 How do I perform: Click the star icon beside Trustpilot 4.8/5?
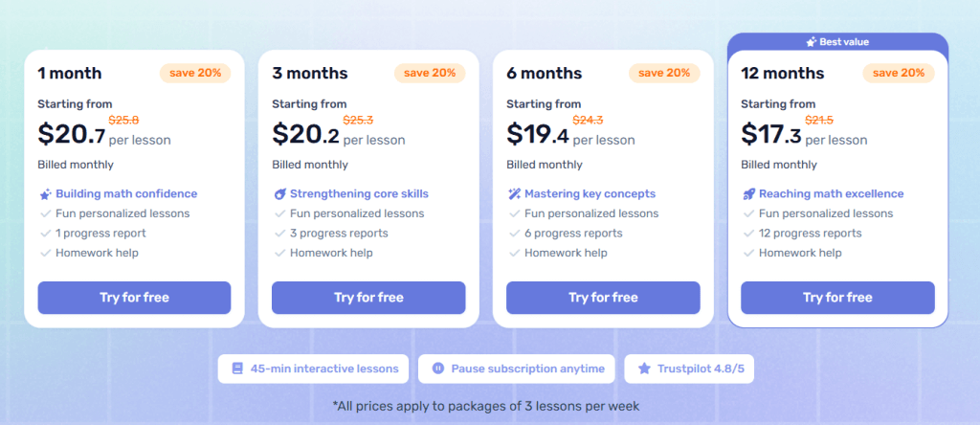pyautogui.click(x=644, y=369)
